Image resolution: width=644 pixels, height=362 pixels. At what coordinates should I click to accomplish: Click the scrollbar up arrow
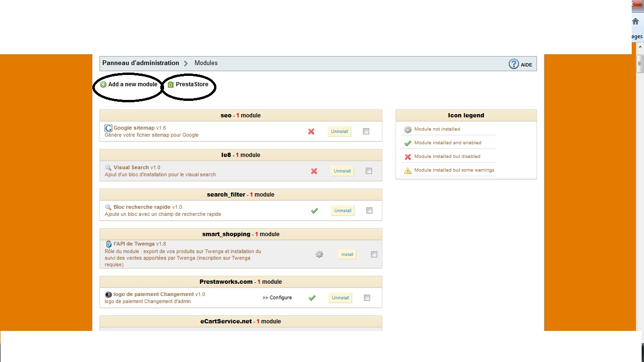640,48
